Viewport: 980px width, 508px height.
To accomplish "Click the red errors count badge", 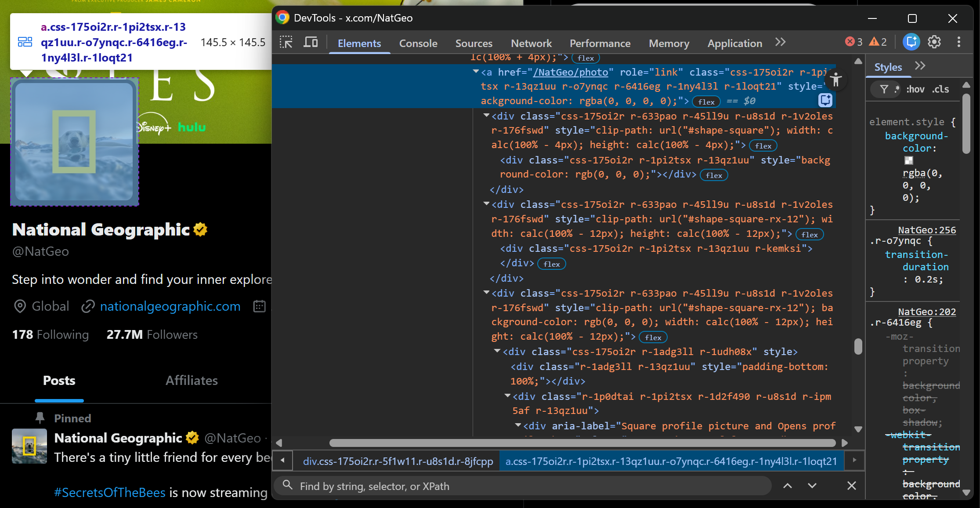I will tap(853, 42).
